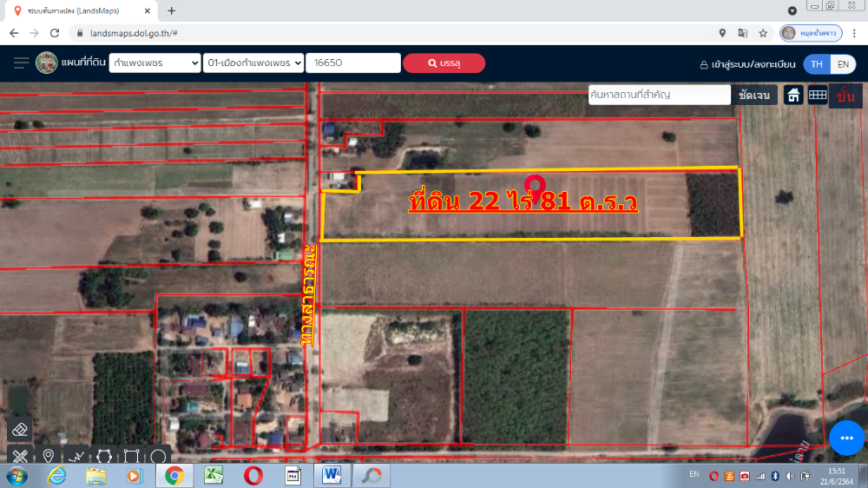This screenshot has width=868, height=488.
Task: Open the Chrome profile button
Action: point(811,33)
